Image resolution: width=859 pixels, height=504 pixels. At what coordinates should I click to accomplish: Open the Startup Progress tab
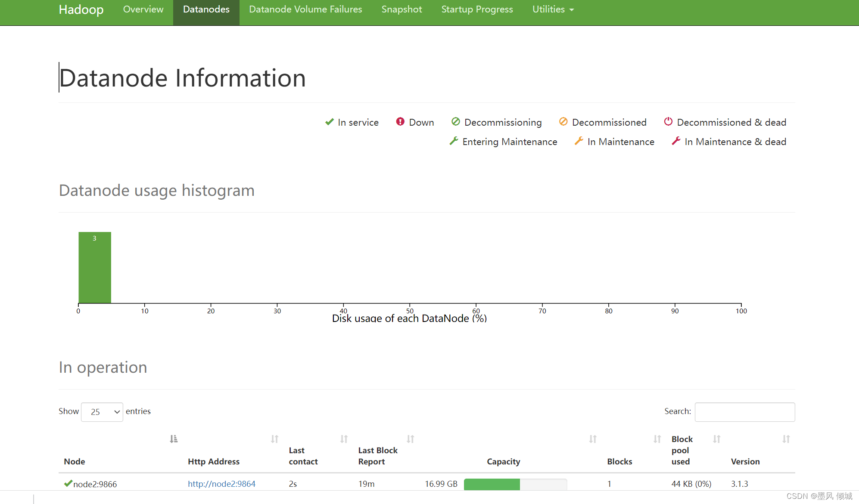(477, 9)
